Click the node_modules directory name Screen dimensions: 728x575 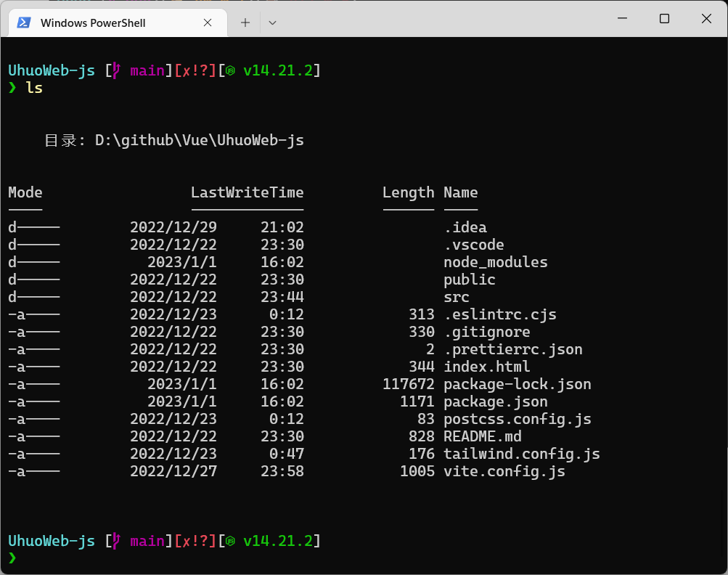tap(496, 262)
